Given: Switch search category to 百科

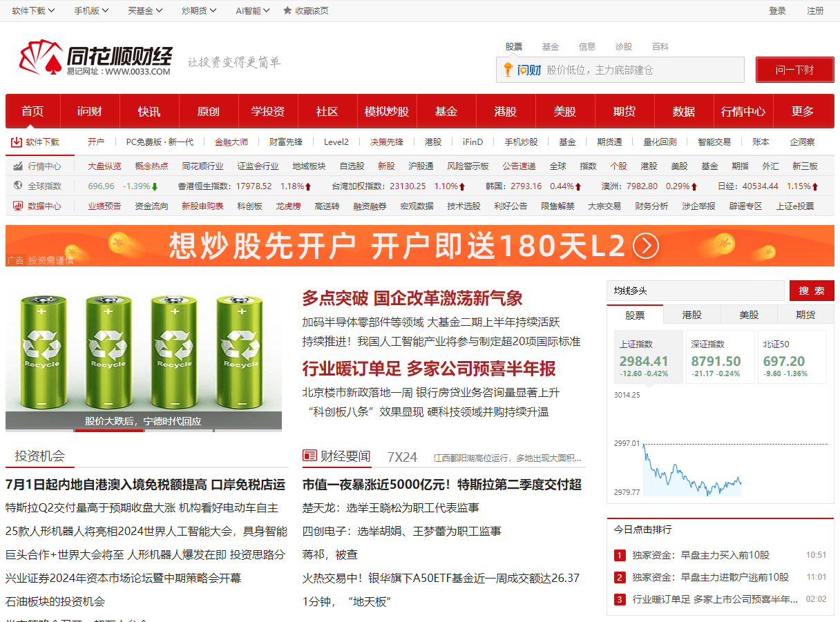Looking at the screenshot, I should 660,46.
